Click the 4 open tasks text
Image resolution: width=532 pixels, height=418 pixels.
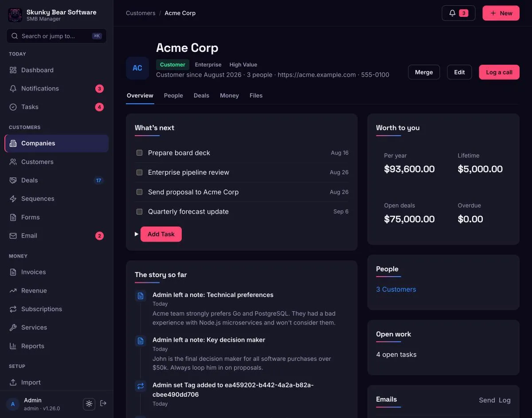[x=396, y=355]
